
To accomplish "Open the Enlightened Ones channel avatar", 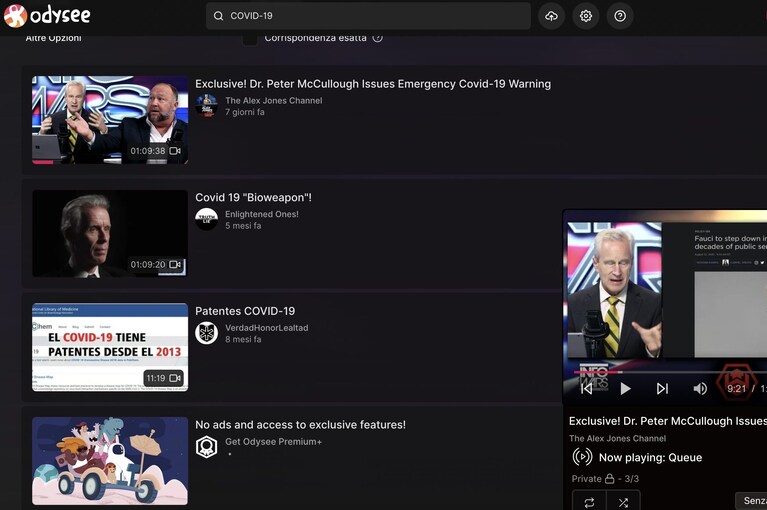I will click(x=206, y=219).
